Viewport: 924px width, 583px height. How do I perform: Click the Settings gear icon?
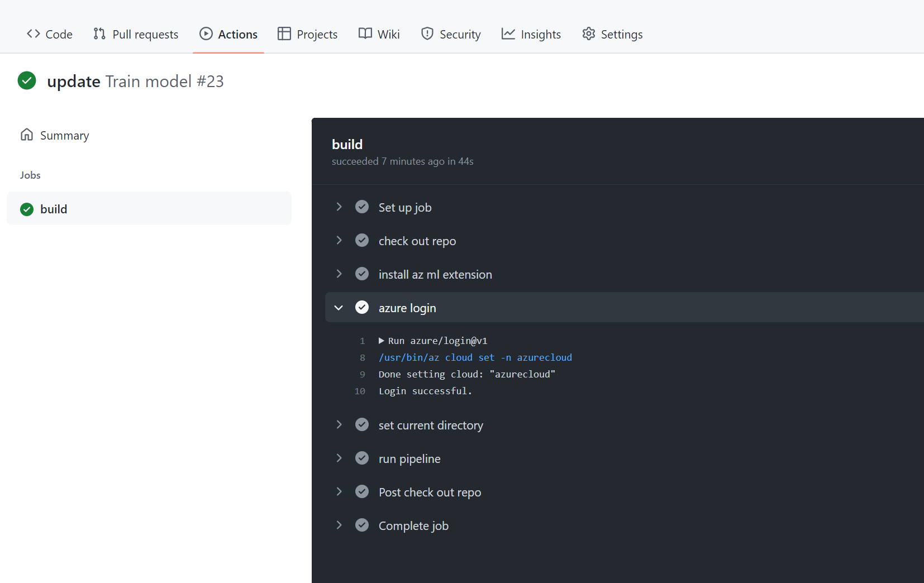[589, 34]
